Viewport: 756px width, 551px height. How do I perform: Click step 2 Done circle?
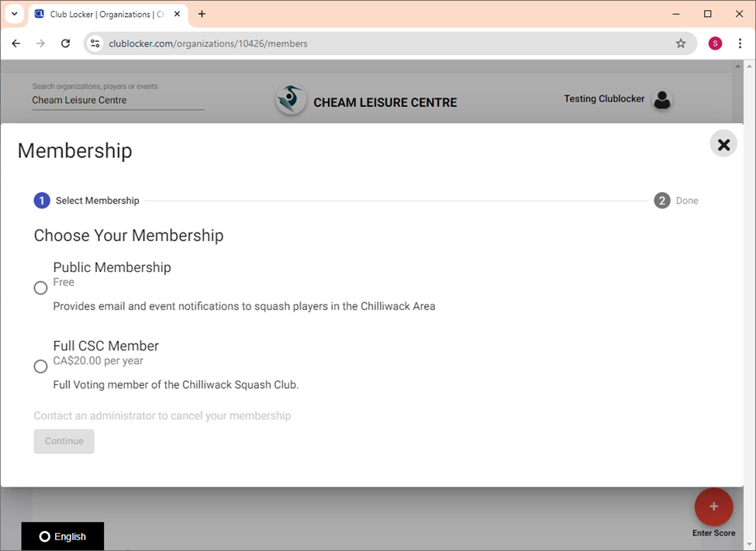pos(661,200)
